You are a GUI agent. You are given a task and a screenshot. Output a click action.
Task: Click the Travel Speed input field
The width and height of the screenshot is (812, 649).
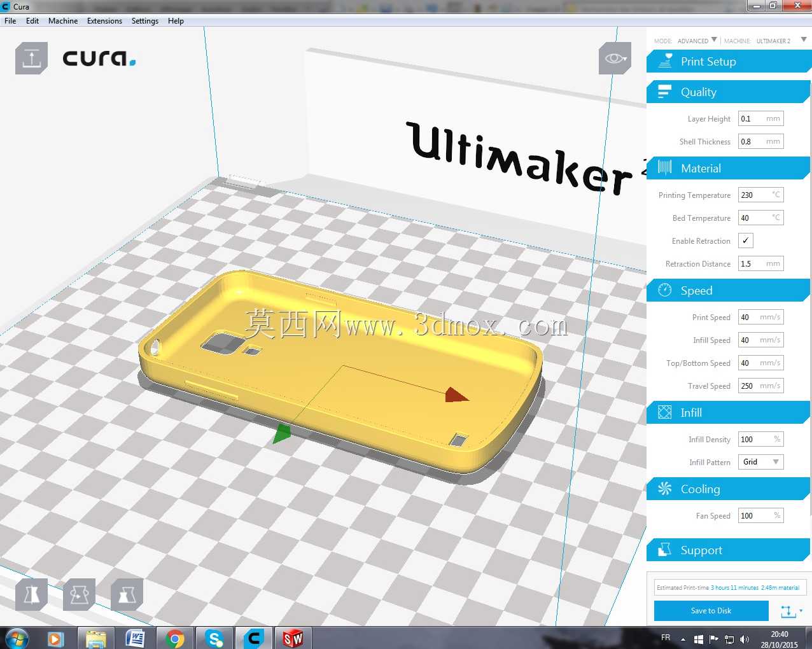coord(760,386)
